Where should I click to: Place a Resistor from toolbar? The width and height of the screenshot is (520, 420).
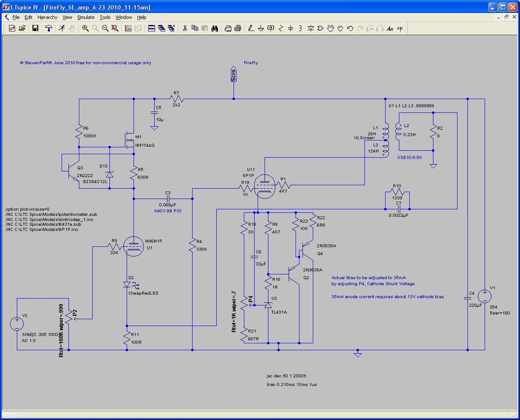click(x=281, y=28)
